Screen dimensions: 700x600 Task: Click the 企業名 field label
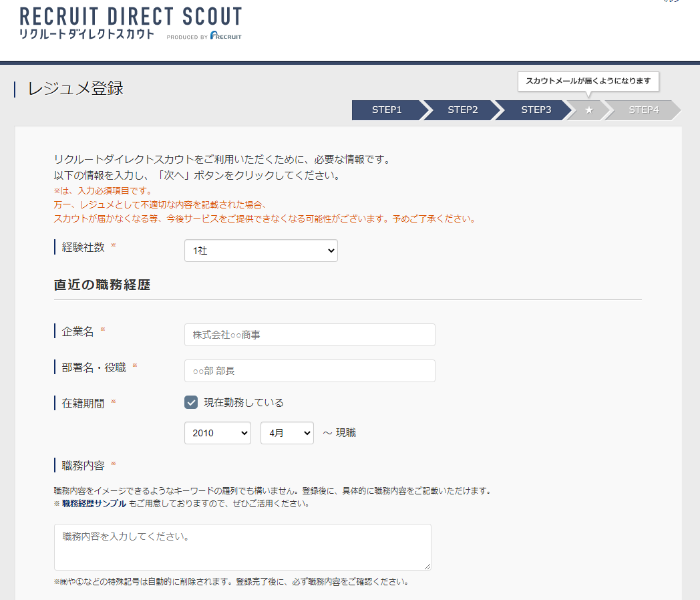click(x=77, y=331)
